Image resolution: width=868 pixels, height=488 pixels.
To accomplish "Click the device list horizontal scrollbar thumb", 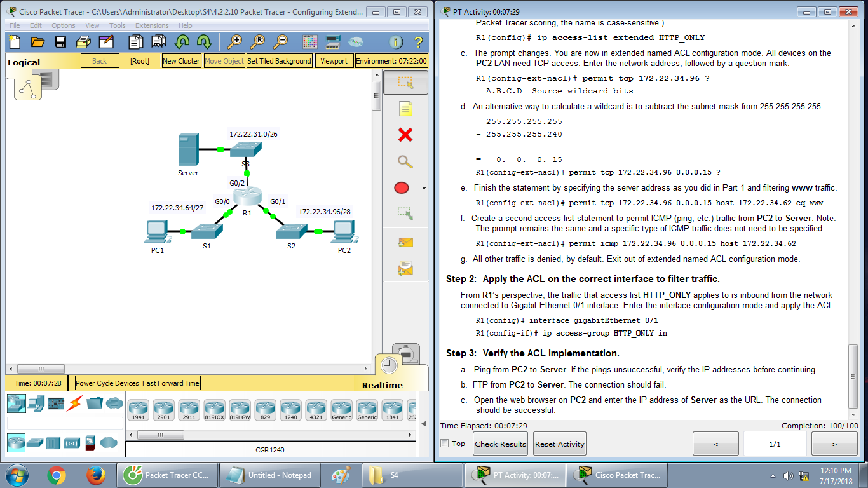I will point(161,435).
